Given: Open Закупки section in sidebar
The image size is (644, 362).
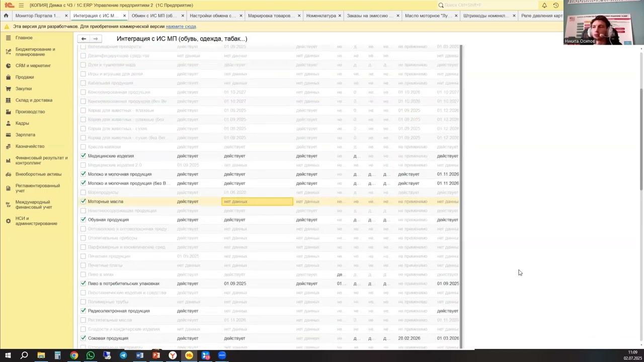Looking at the screenshot, I should (x=23, y=88).
